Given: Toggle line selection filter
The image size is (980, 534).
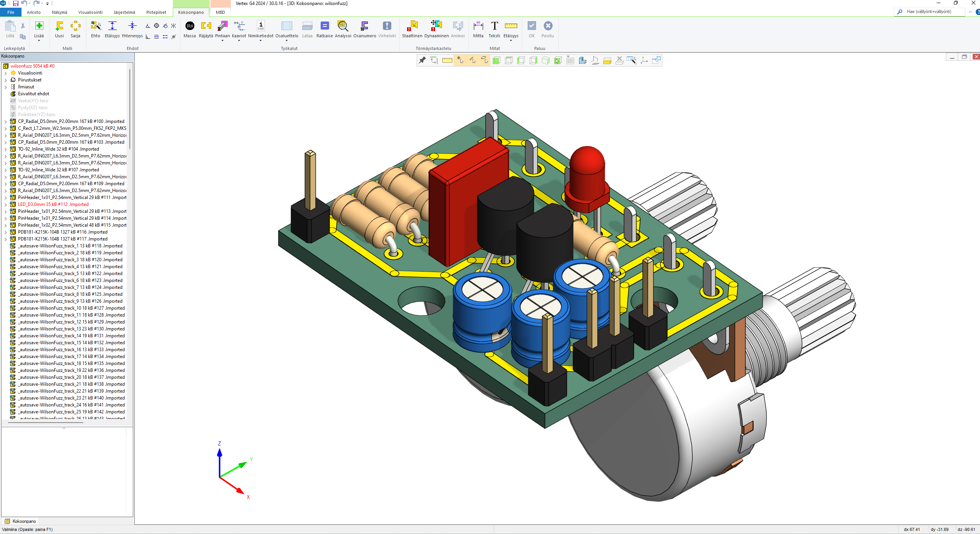Looking at the screenshot, I should [472, 60].
